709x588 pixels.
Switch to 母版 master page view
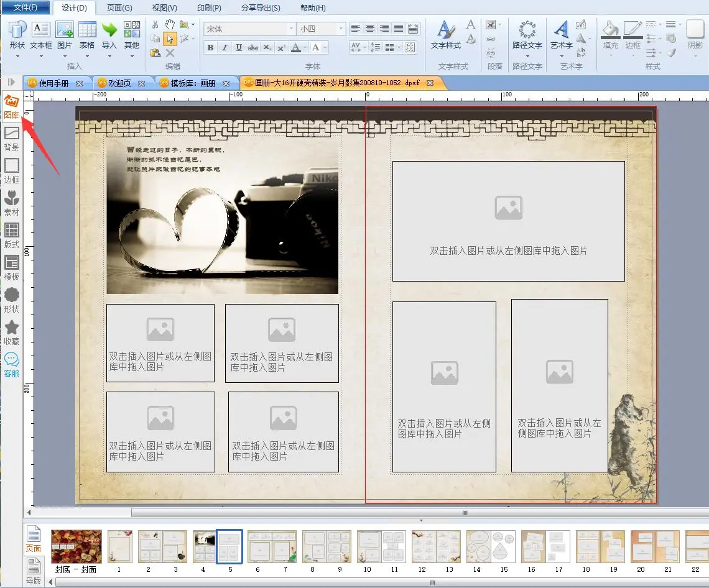coord(34,571)
